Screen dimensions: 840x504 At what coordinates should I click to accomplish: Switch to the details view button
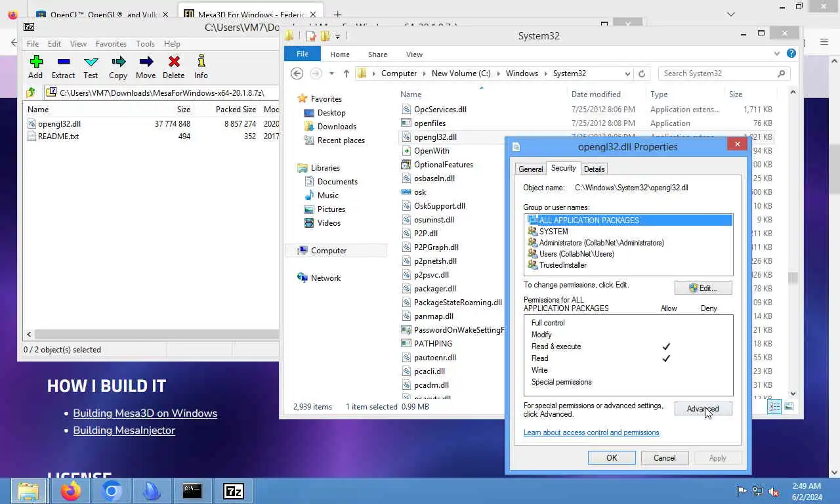click(774, 407)
